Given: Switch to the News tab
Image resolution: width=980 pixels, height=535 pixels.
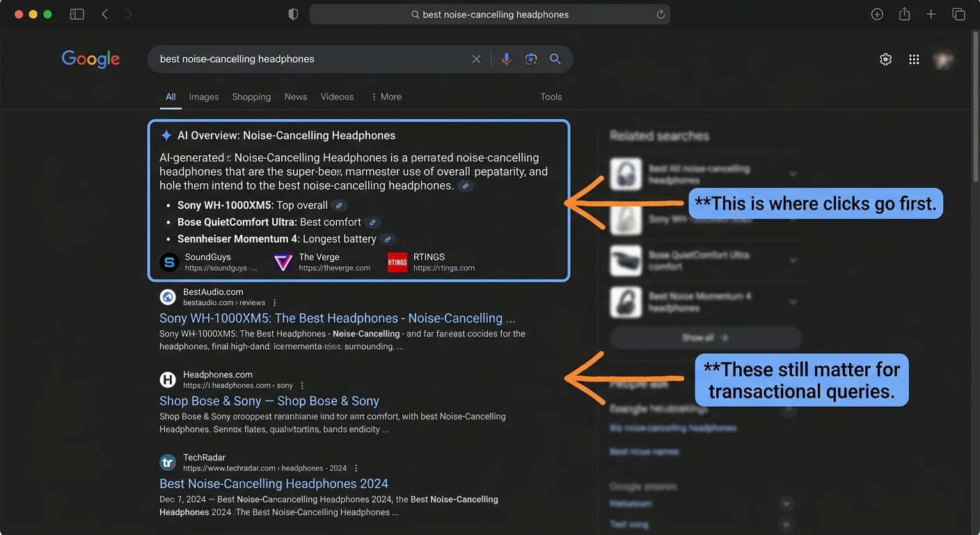Looking at the screenshot, I should [x=296, y=97].
